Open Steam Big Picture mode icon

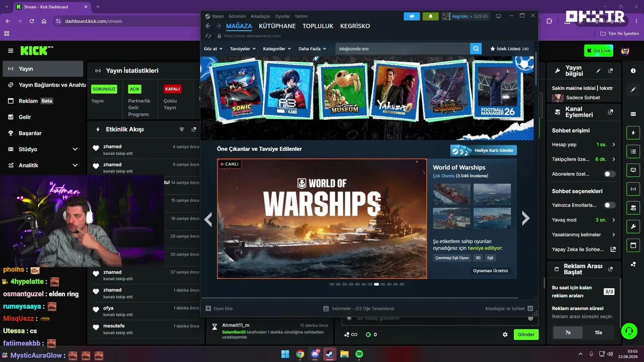[499, 16]
